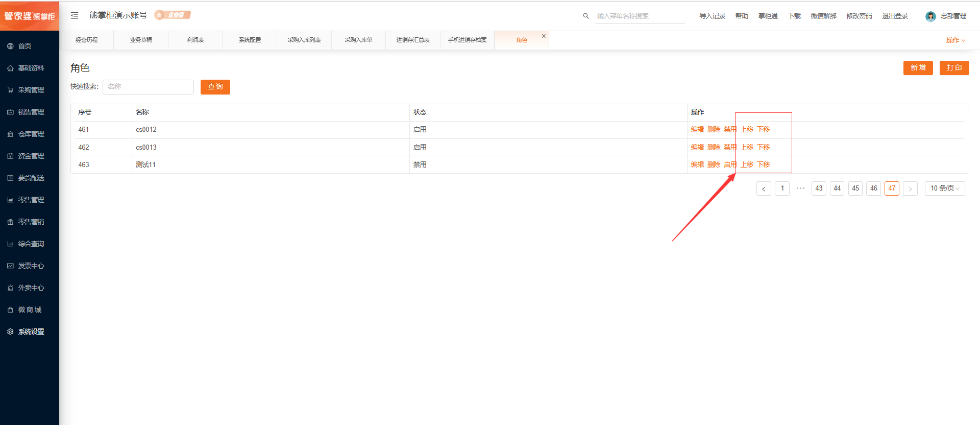
Task: Click 退出登录 in the header
Action: click(895, 16)
